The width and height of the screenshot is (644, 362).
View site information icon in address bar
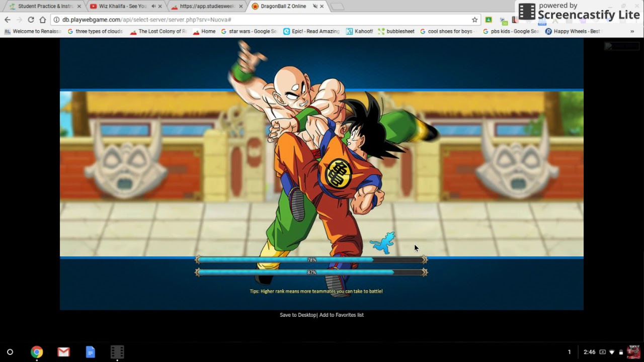pos(56,20)
